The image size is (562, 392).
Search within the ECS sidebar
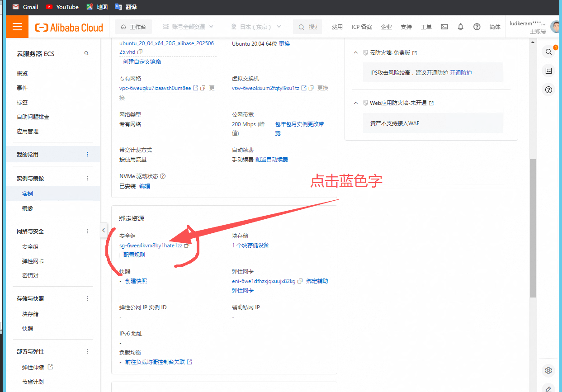pyautogui.click(x=86, y=54)
